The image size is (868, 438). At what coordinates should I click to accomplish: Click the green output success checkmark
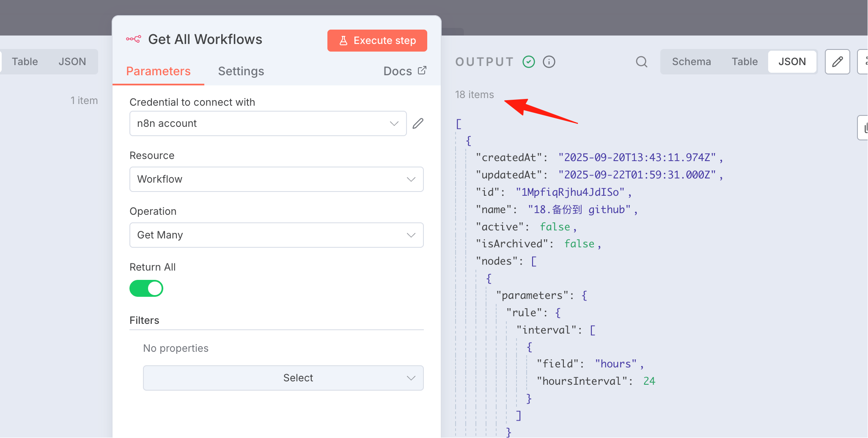(529, 62)
